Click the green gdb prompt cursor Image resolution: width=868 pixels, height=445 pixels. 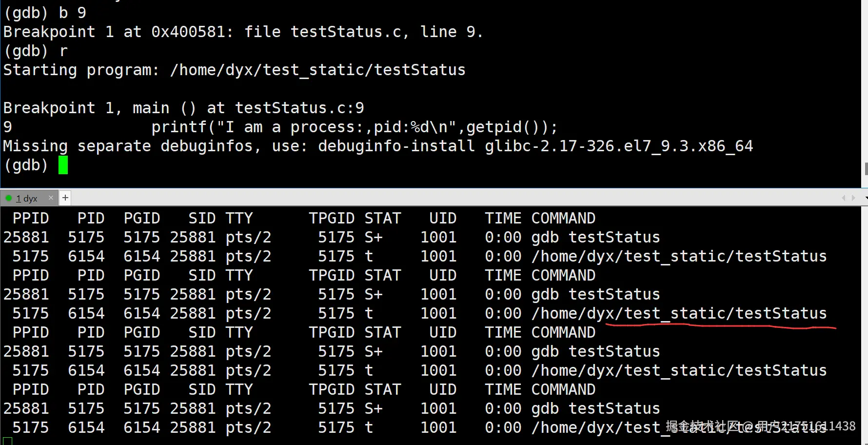(x=63, y=165)
